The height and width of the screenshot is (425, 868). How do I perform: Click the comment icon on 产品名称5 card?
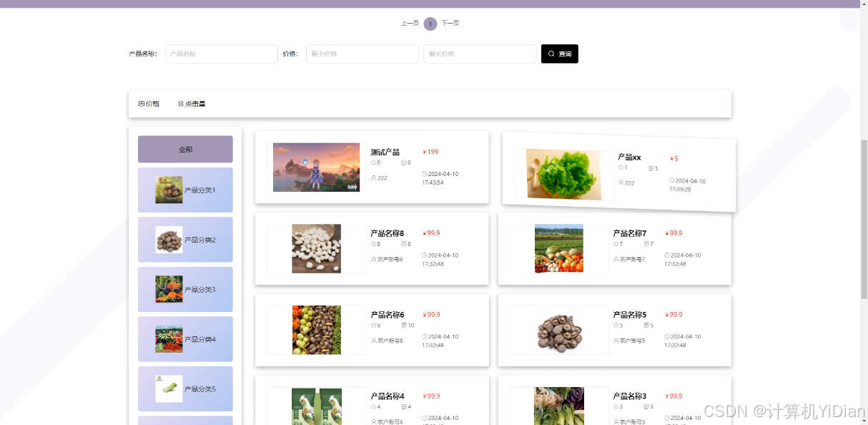(646, 326)
